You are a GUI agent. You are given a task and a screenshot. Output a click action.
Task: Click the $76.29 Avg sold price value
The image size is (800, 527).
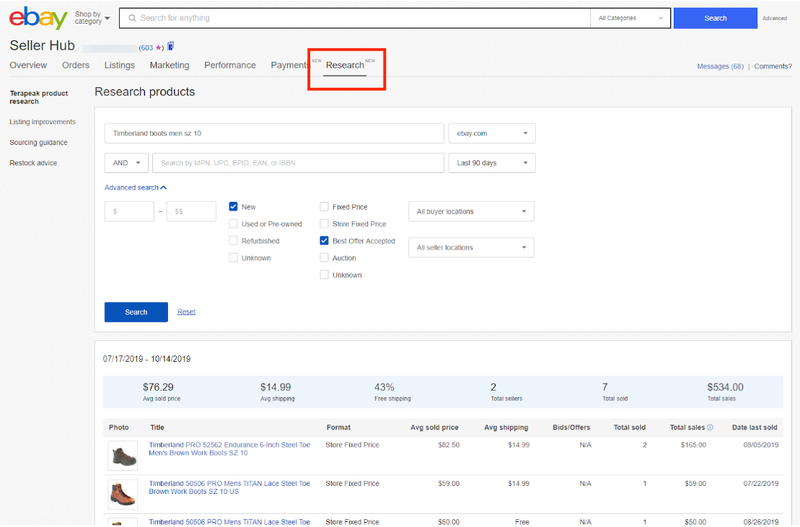point(158,387)
